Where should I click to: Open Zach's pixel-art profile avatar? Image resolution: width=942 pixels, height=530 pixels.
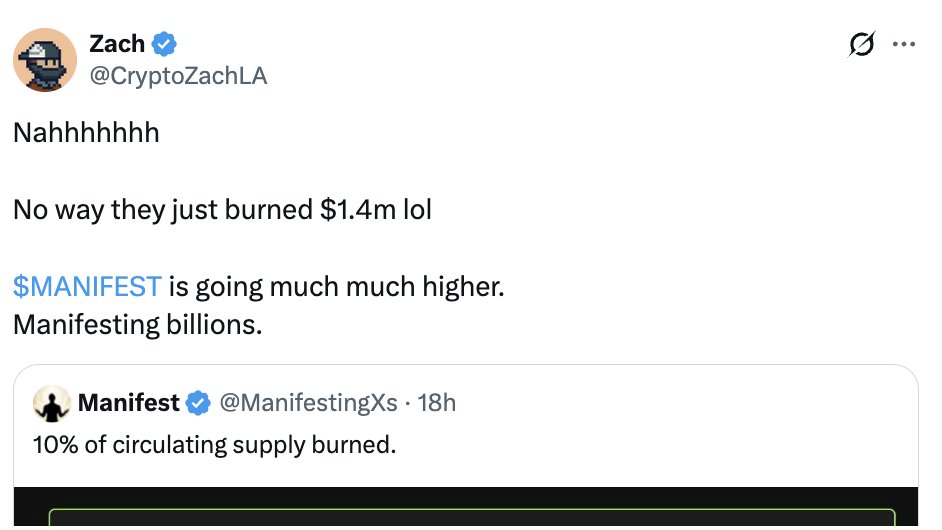pos(45,59)
